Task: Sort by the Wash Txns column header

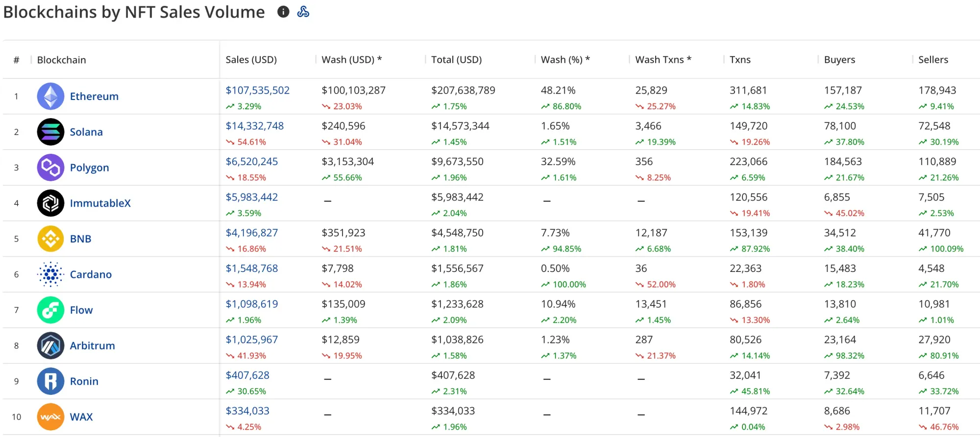Action: coord(663,60)
